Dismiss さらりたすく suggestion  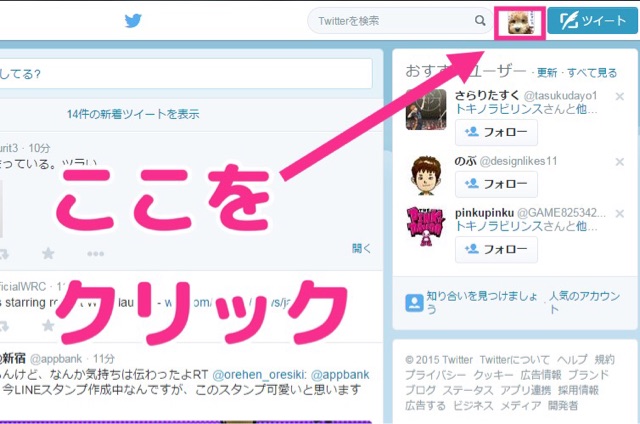pos(620,97)
